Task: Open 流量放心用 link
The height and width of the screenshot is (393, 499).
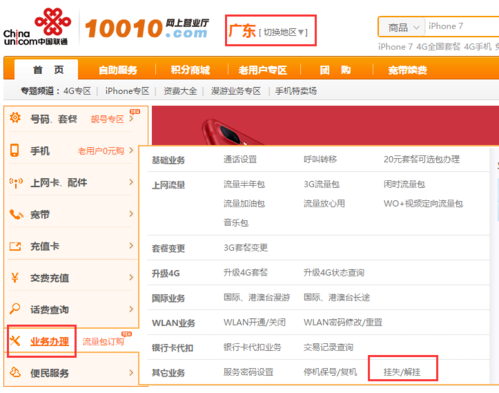Action: (x=324, y=203)
